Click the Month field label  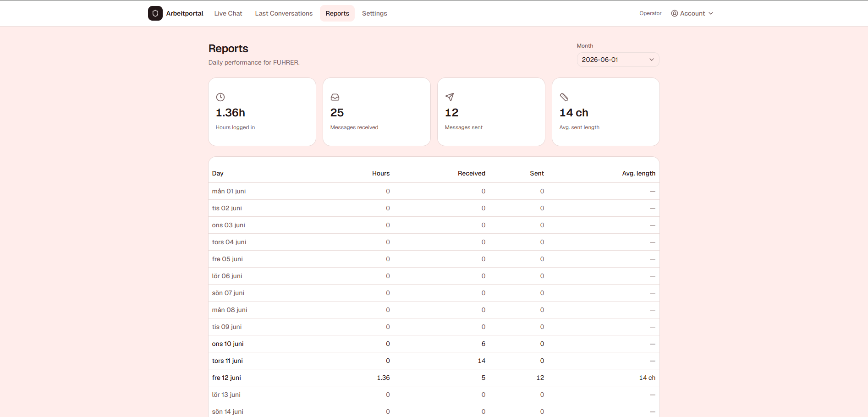[x=585, y=46]
